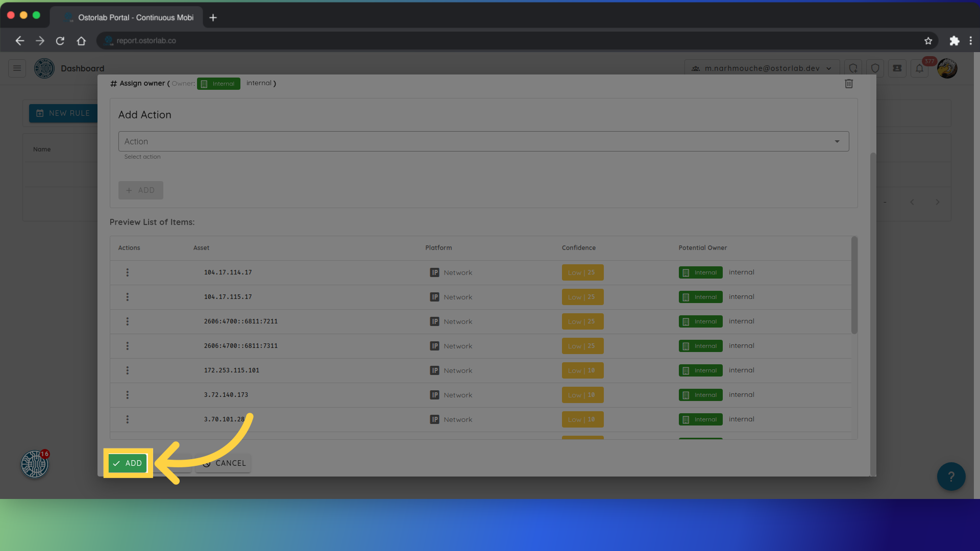The height and width of the screenshot is (551, 980).
Task: Click the Ostorlab chat widget icon
Action: pyautogui.click(x=35, y=464)
